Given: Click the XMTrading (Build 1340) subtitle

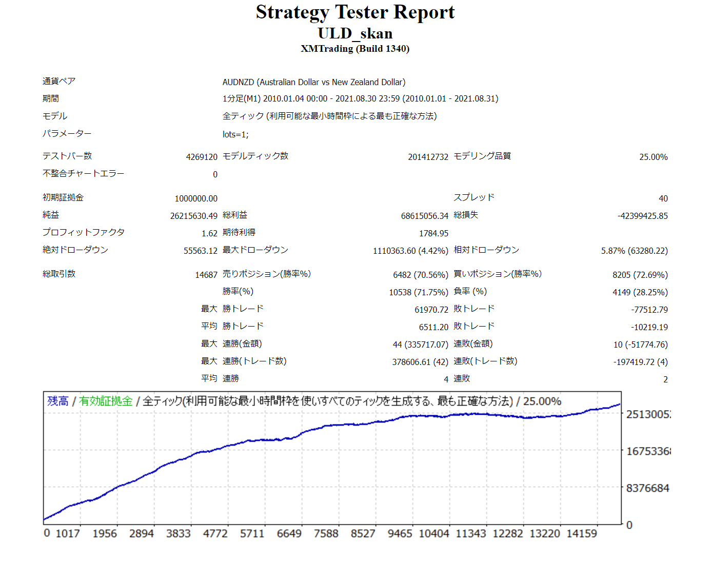Looking at the screenshot, I should click(355, 49).
